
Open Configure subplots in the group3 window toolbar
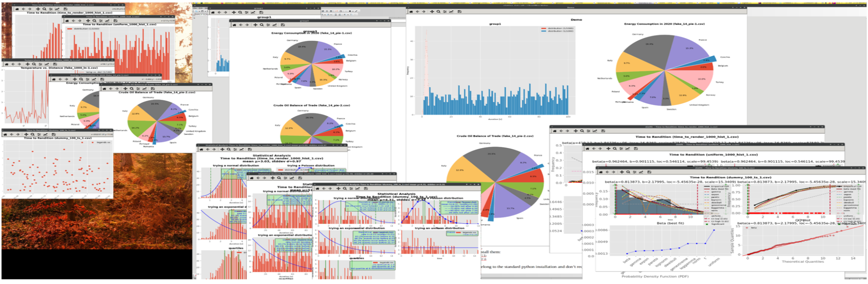coord(268,25)
